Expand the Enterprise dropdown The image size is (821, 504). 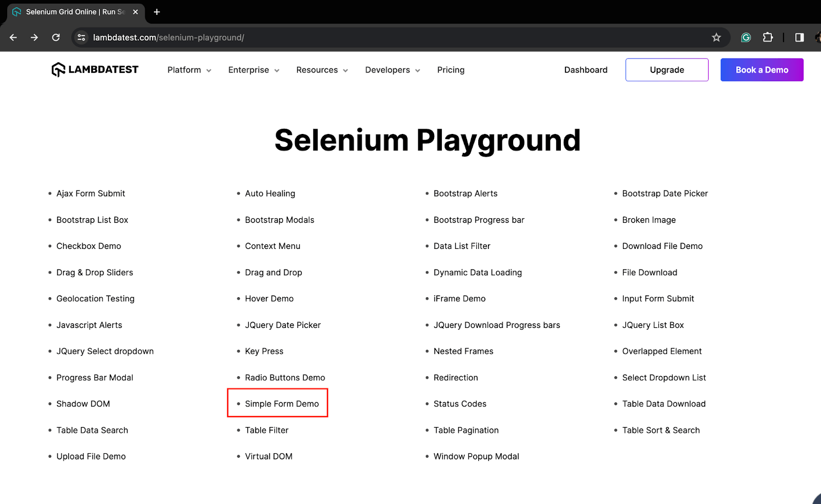[x=254, y=70]
